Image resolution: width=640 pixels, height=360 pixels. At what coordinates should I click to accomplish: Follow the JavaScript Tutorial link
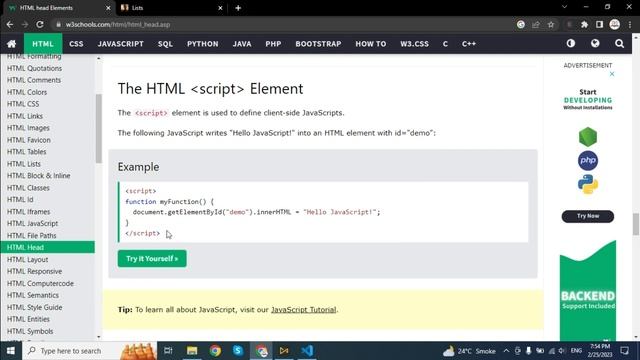click(x=304, y=310)
